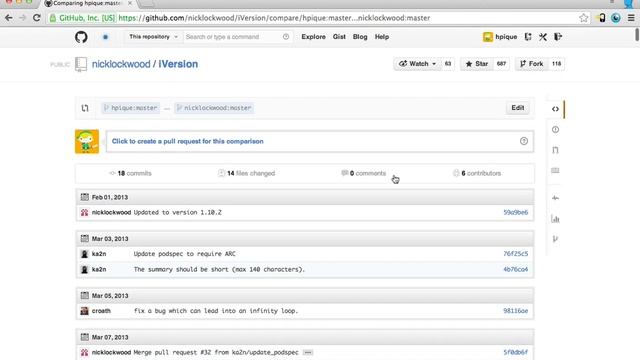
Task: Select the Comparing hpique:master browser tab
Action: click(x=88, y=4)
